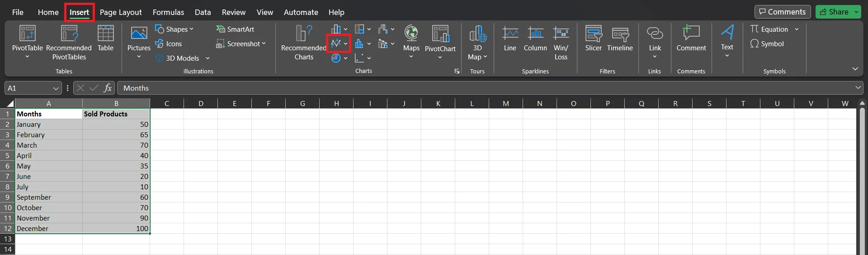This screenshot has height=255, width=868.
Task: Insert a Slicer filter
Action: (593, 38)
